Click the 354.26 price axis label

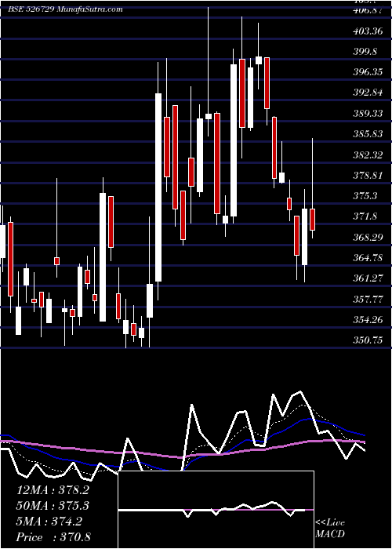click(x=368, y=320)
